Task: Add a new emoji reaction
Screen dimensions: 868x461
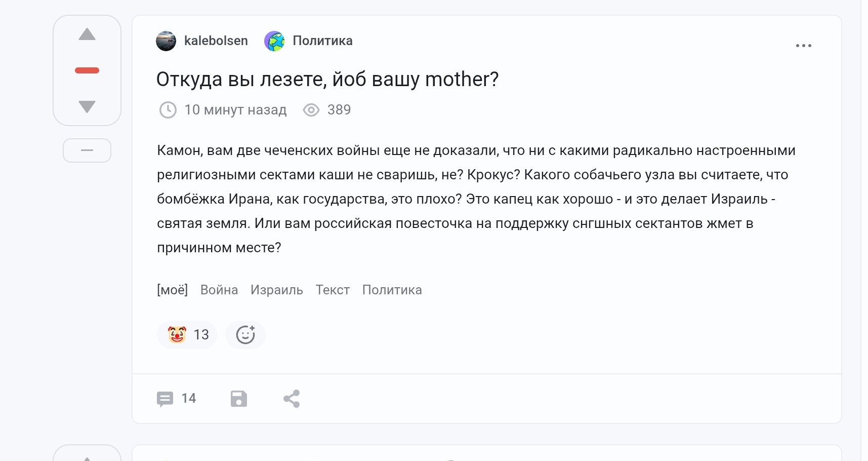Action: pos(245,335)
